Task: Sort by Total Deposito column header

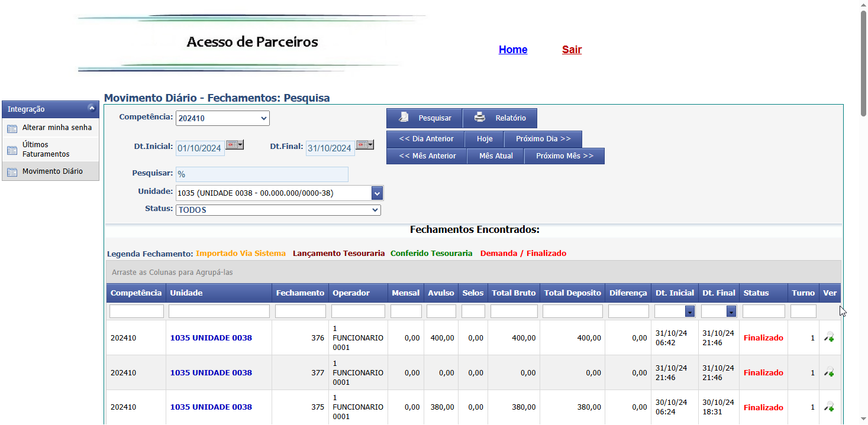Action: [573, 293]
